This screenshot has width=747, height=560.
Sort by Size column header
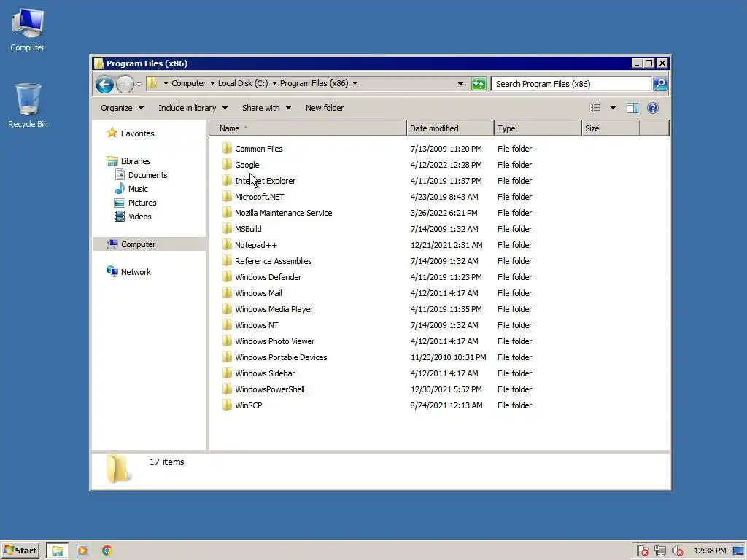611,128
